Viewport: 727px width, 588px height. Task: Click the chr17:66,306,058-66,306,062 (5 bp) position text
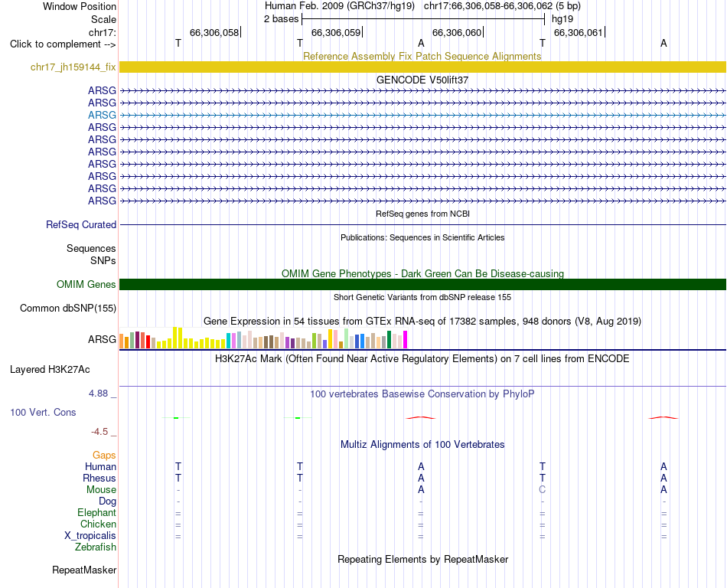pos(502,6)
